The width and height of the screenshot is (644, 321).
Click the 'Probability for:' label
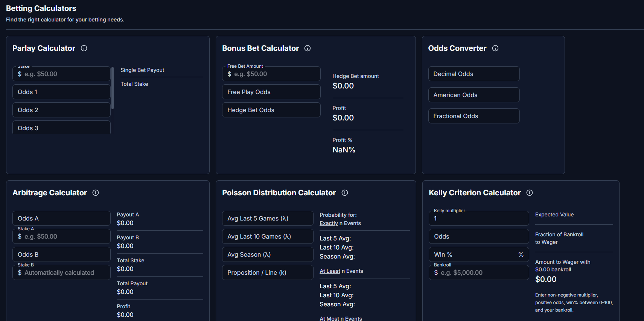(x=338, y=215)
